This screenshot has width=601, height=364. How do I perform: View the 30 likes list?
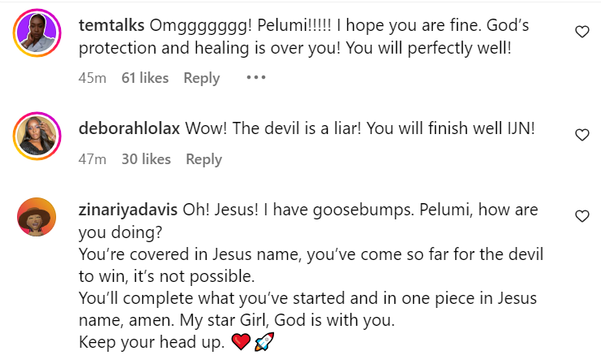(x=146, y=159)
